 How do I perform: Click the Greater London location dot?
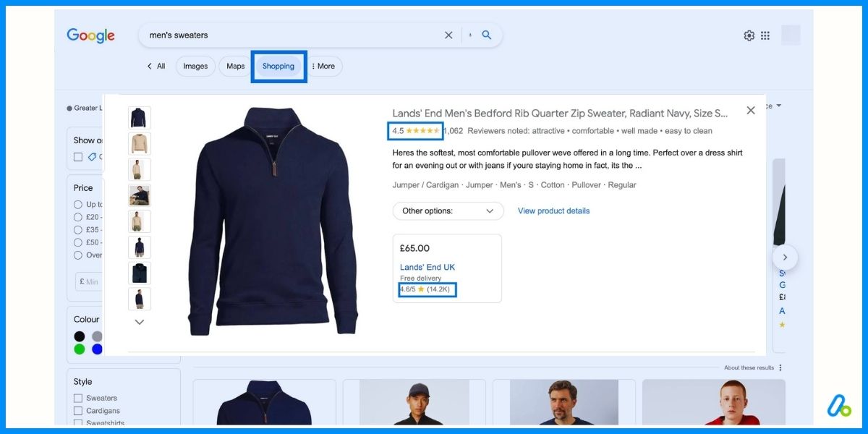click(x=69, y=109)
